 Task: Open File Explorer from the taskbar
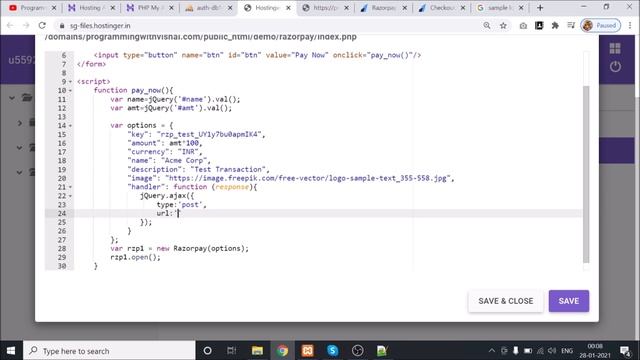257,351
